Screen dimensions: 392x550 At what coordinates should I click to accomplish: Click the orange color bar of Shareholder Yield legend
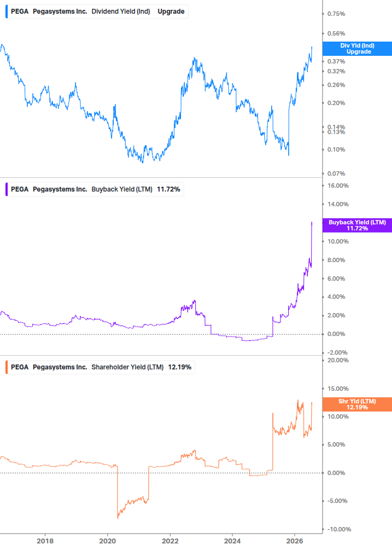tap(7, 367)
